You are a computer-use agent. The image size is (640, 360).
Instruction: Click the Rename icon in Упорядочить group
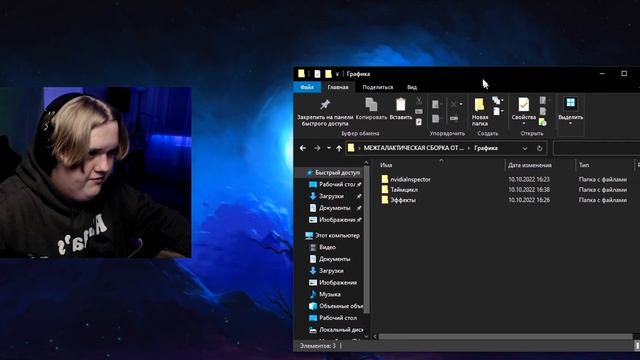454,118
